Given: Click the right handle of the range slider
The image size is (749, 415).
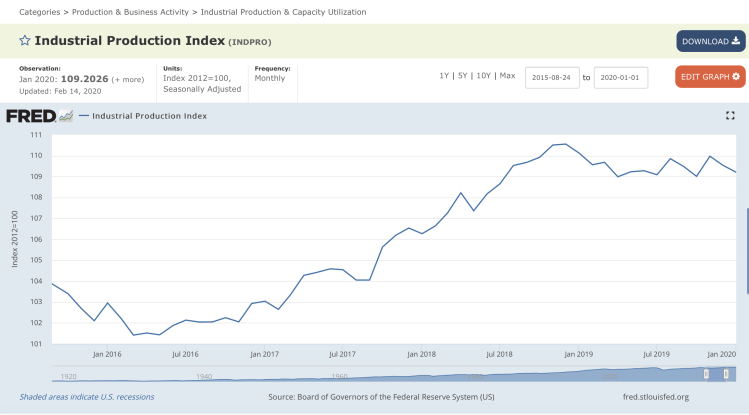Looking at the screenshot, I should (728, 374).
